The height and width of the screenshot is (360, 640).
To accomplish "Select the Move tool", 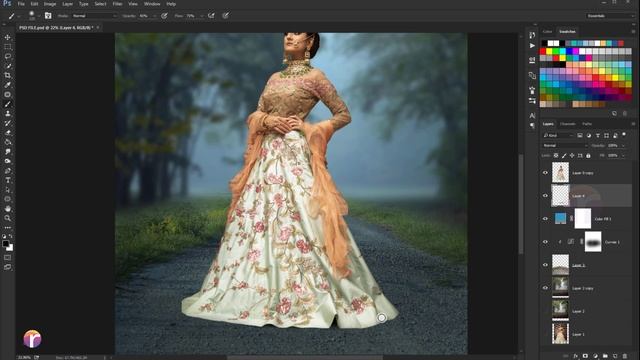I will (7, 37).
